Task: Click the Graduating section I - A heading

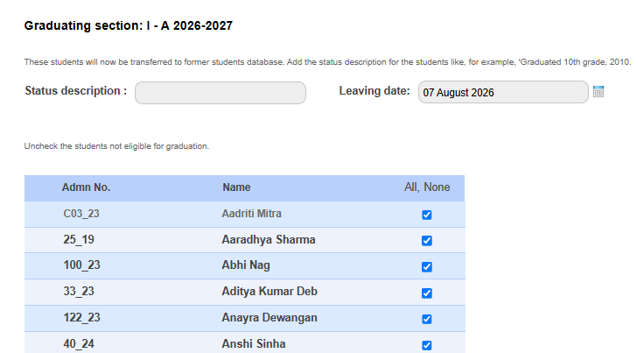Action: coord(129,25)
